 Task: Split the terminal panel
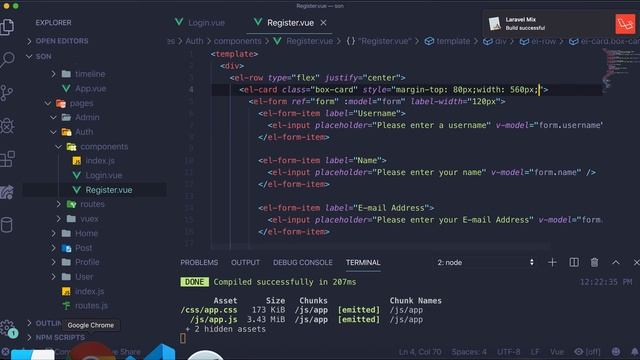[574, 262]
